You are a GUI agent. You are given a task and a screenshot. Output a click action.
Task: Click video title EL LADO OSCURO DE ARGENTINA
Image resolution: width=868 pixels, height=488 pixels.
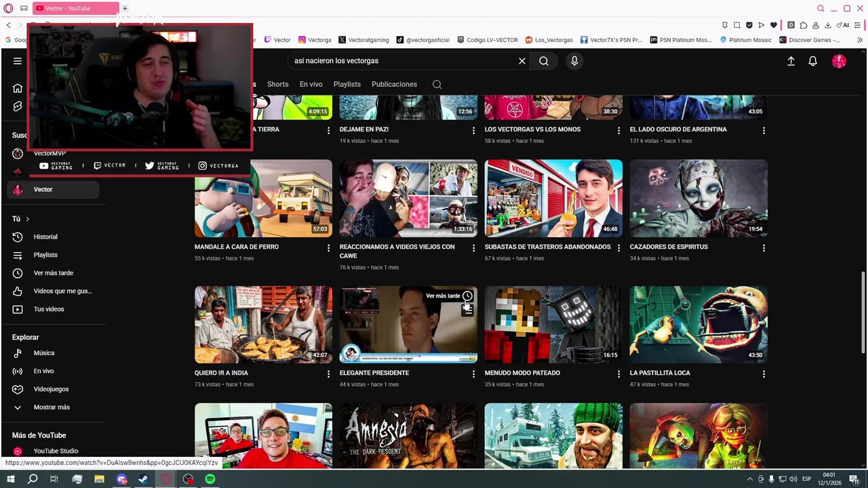(678, 129)
